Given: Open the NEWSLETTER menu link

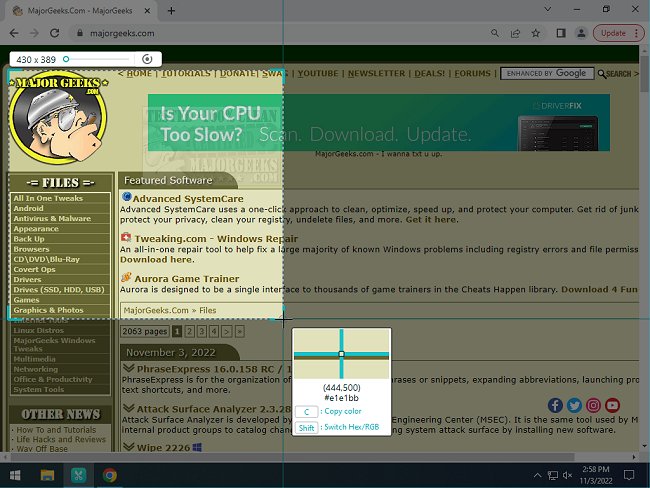Looking at the screenshot, I should (x=376, y=73).
